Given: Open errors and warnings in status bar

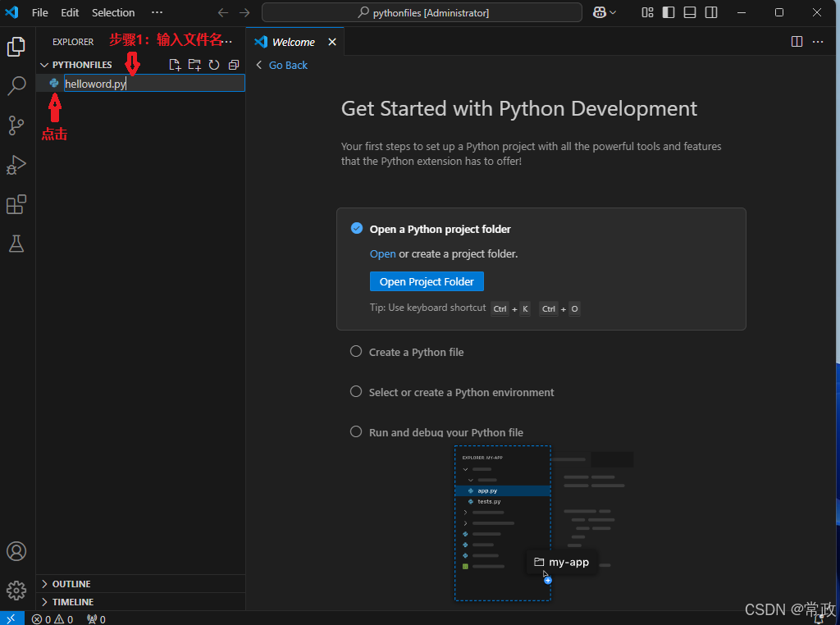Looking at the screenshot, I should (52, 619).
